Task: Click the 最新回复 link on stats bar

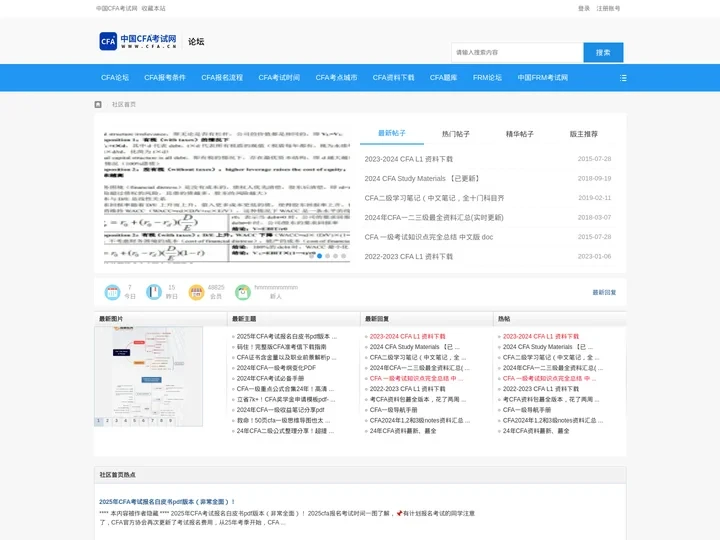Action: pos(604,292)
